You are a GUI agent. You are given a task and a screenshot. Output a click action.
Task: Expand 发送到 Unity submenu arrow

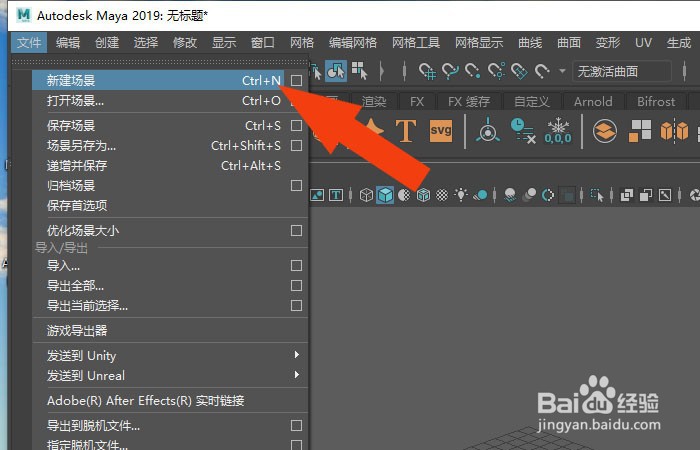pyautogui.click(x=296, y=355)
